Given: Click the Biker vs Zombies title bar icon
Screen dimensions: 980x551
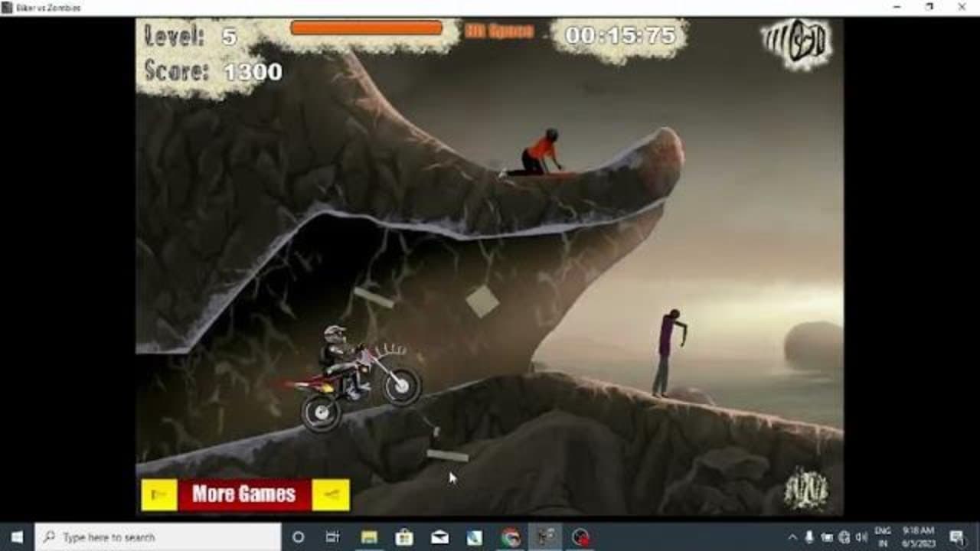Looking at the screenshot, I should 8,8.
